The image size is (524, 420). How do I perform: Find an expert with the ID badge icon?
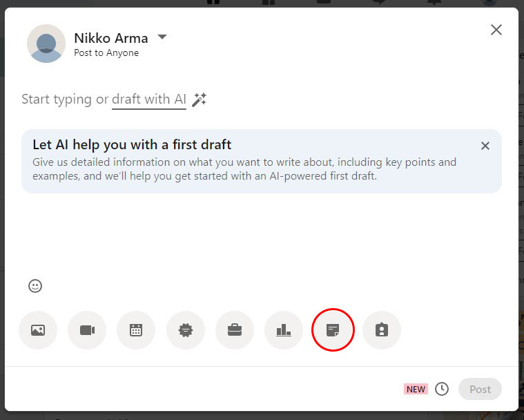(382, 330)
